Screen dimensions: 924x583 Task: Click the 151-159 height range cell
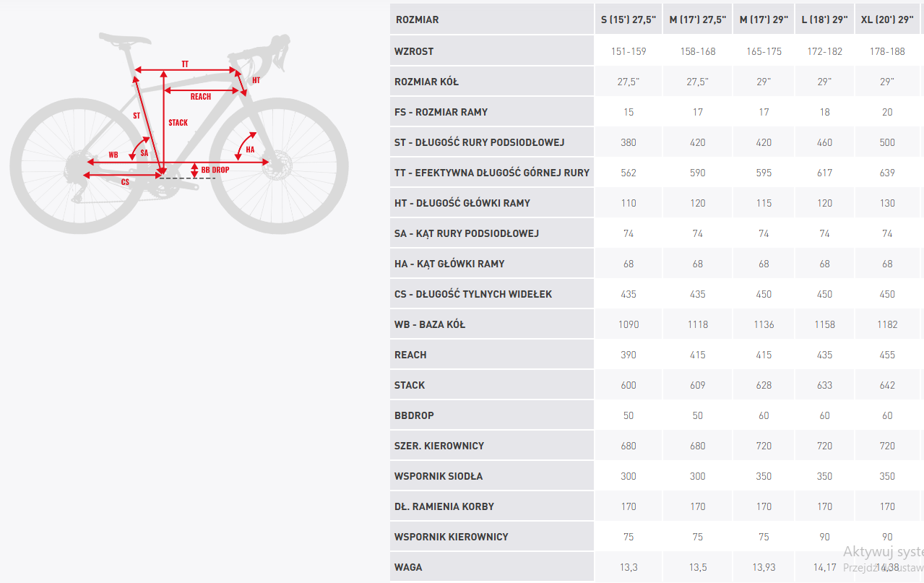coord(629,51)
